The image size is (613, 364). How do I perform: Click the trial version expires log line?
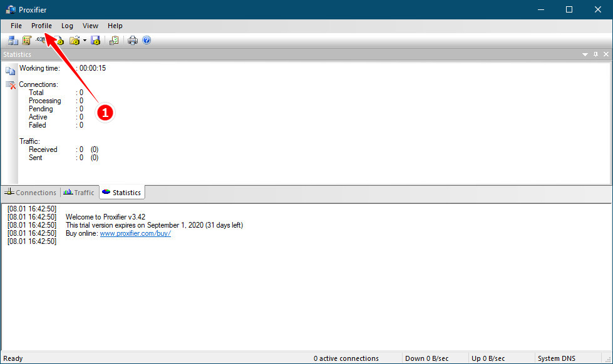pos(155,225)
